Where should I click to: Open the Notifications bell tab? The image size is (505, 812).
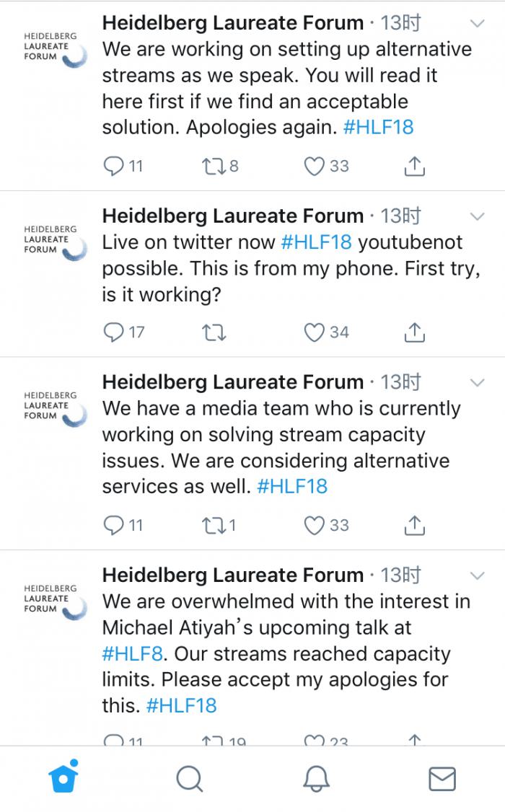(315, 778)
